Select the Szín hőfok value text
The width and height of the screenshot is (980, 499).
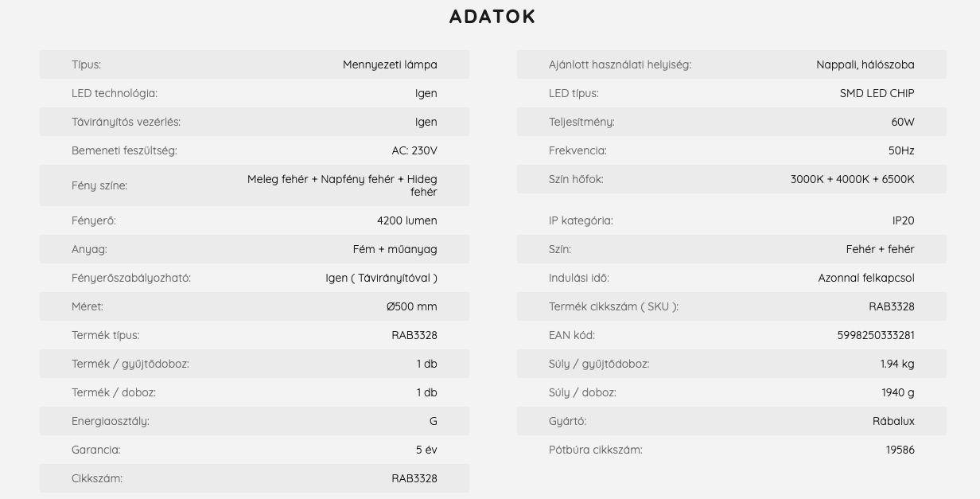tap(853, 179)
